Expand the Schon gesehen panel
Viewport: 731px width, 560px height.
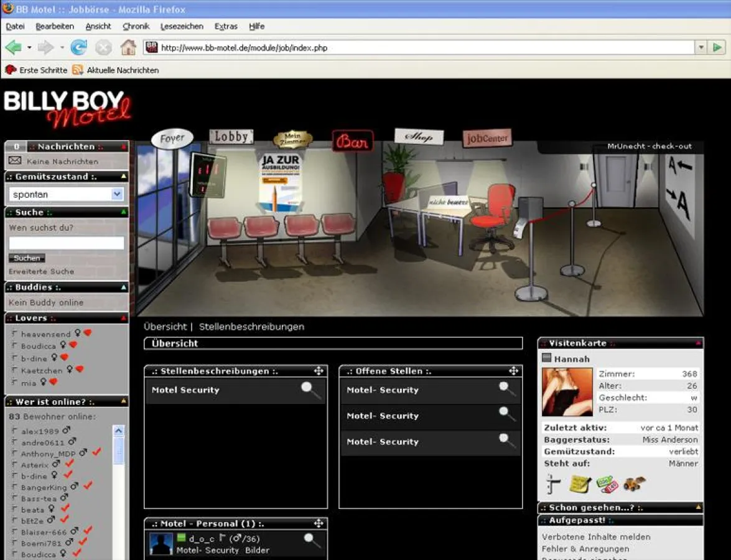[699, 508]
